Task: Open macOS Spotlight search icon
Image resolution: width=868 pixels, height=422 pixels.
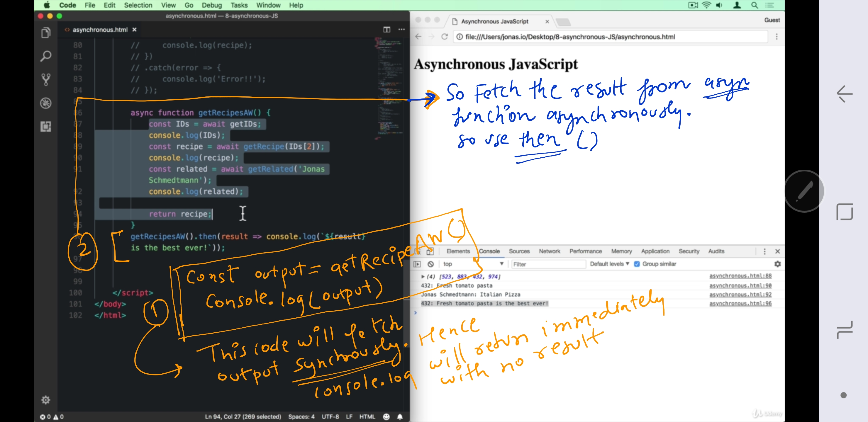Action: click(x=755, y=5)
